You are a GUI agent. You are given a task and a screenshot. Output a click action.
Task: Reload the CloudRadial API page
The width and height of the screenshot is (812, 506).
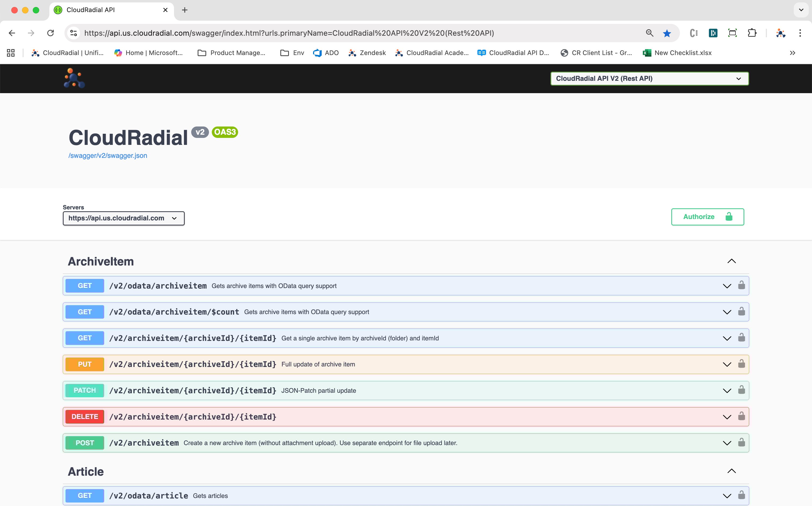click(50, 33)
